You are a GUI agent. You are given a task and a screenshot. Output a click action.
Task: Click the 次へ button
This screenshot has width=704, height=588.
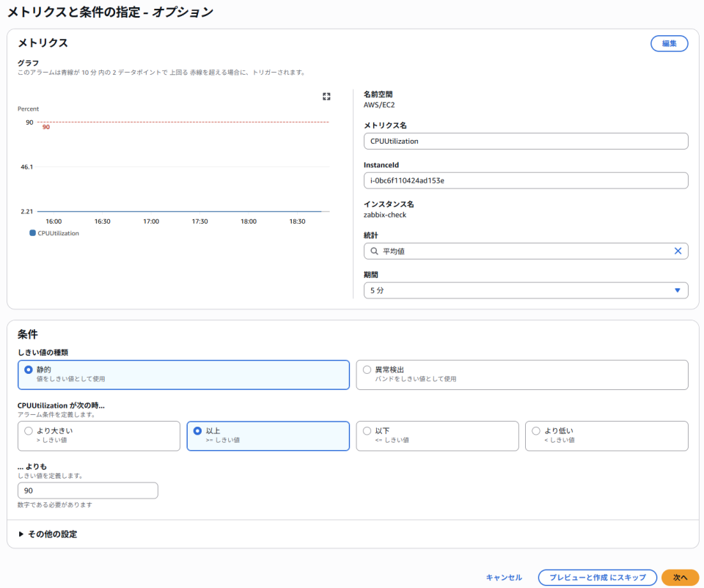click(678, 577)
